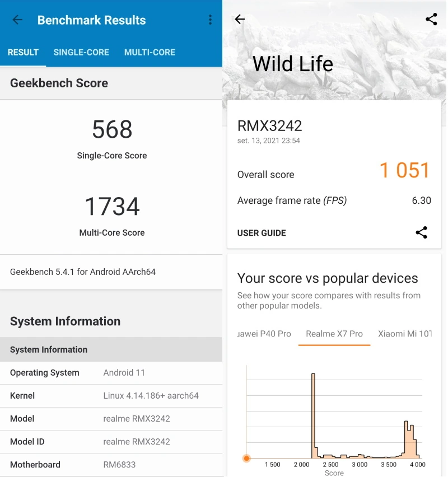Tap the tallest histogram bar near 2 000

click(313, 415)
